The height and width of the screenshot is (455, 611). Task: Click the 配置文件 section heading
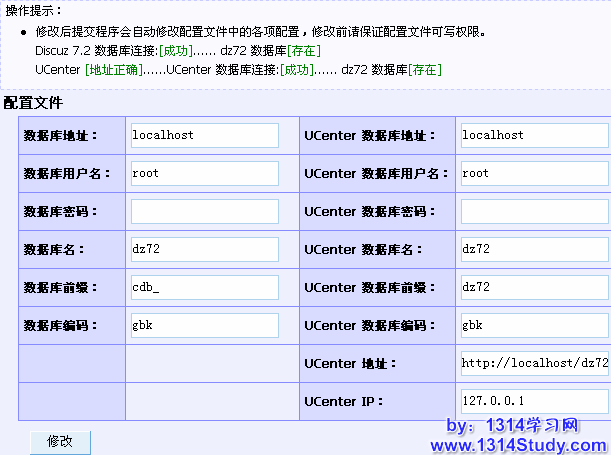(33, 103)
